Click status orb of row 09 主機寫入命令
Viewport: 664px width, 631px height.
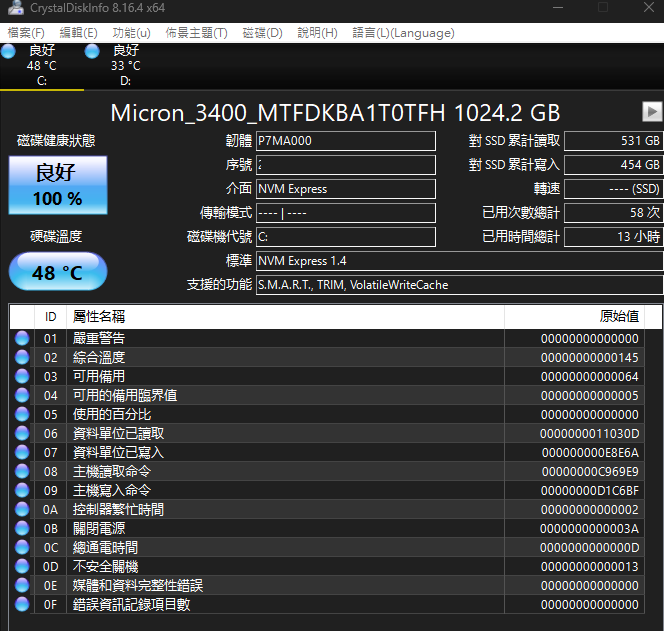pos(22,490)
